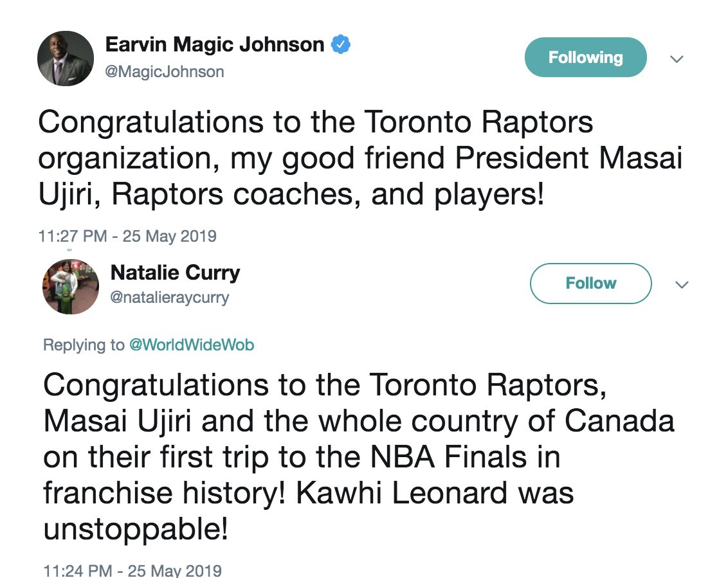Open Natalie Curry's avatar photo
Image resolution: width=728 pixels, height=578 pixels.
tap(71, 287)
